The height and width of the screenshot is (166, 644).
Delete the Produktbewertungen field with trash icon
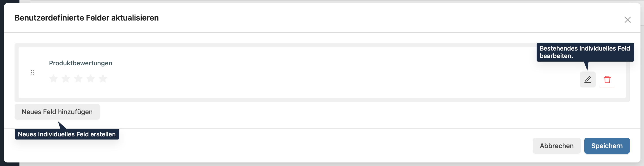[x=607, y=79]
